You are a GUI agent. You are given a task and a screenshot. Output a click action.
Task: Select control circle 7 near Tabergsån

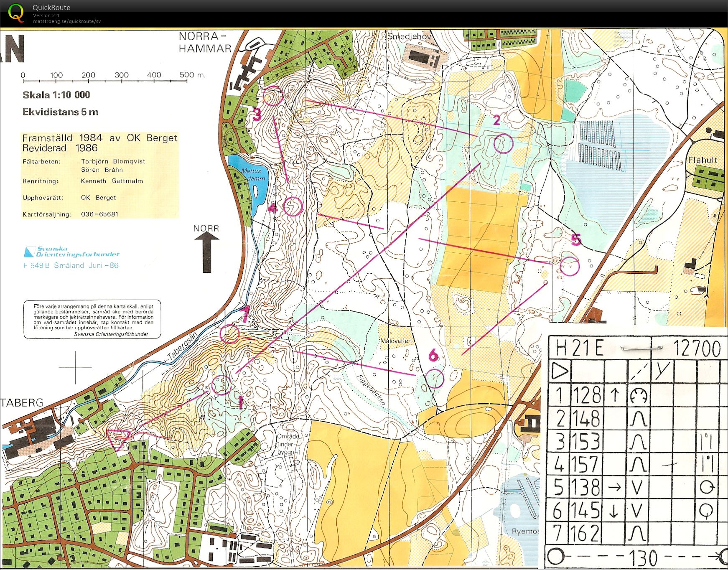229,334
